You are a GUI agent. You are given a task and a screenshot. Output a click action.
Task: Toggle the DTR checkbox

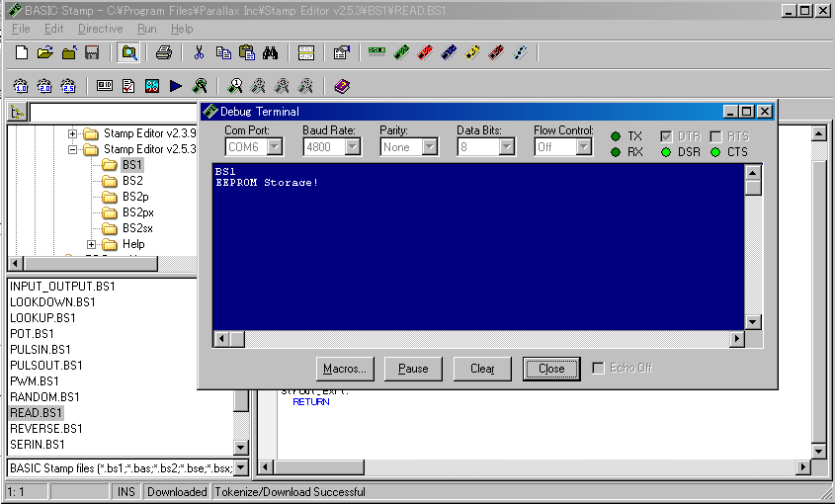click(666, 136)
